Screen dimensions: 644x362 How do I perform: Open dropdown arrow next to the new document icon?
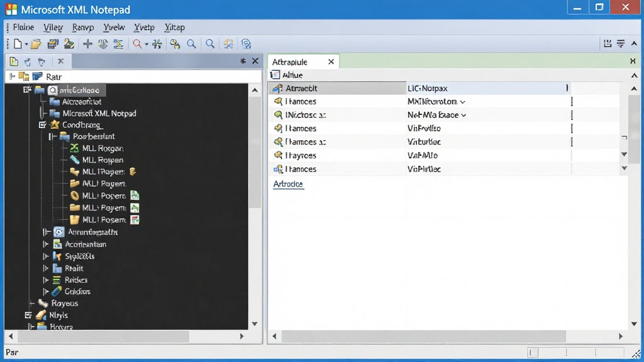click(x=26, y=45)
